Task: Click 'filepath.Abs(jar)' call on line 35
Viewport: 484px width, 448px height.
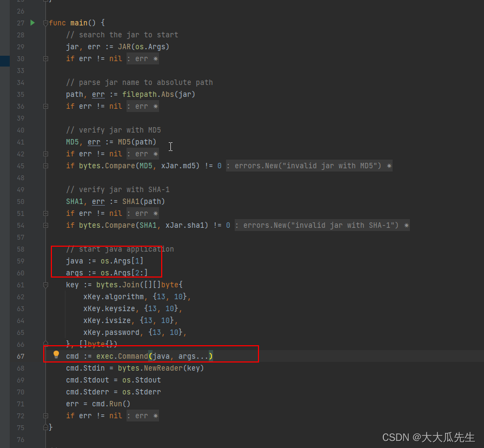Action: click(158, 95)
